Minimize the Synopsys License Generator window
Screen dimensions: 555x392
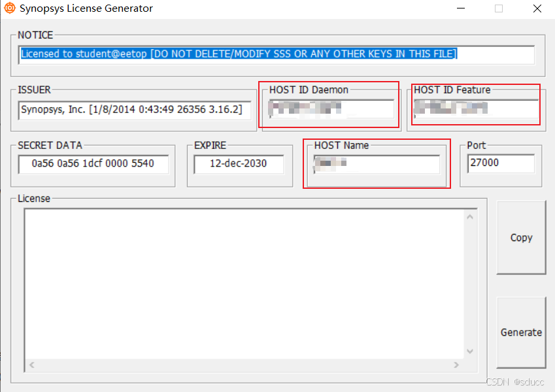point(461,8)
